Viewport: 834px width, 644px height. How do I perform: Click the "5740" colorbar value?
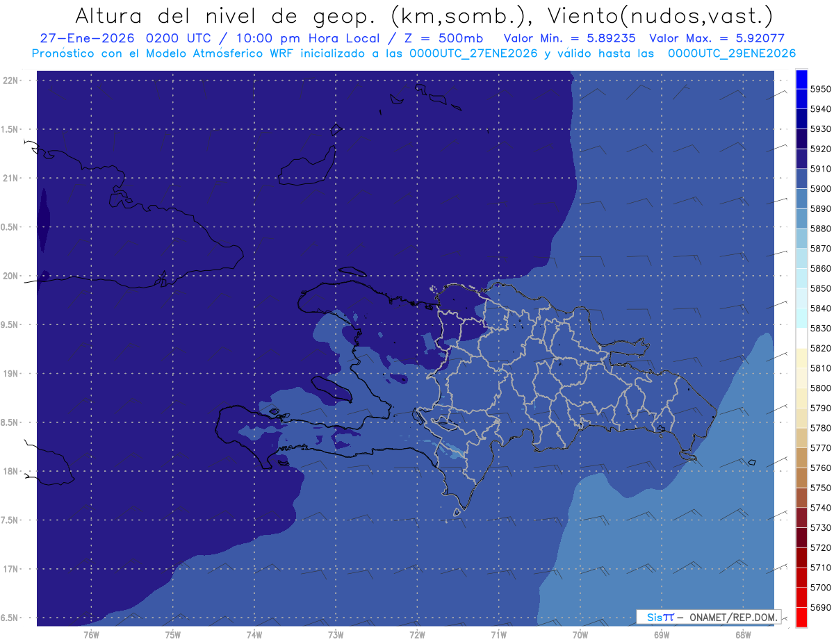[819, 508]
